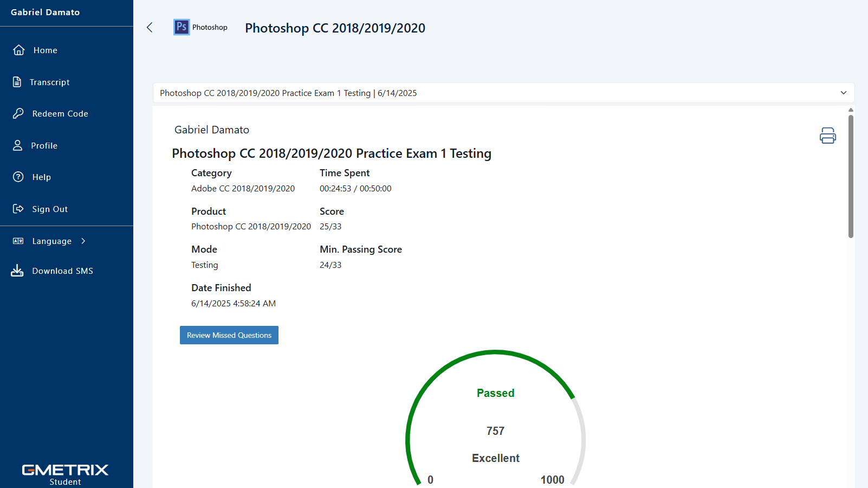
Task: Click the Redeem Code key icon
Action: click(x=18, y=113)
